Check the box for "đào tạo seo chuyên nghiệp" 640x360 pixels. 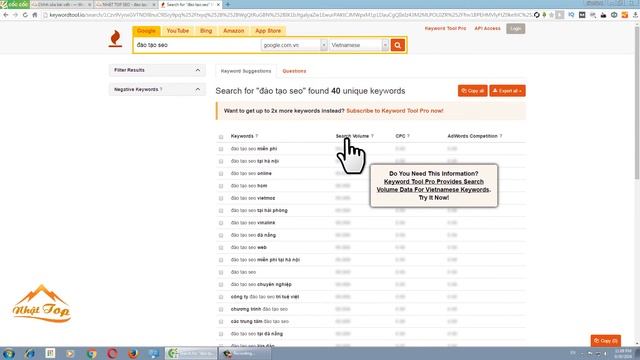pyautogui.click(x=221, y=285)
